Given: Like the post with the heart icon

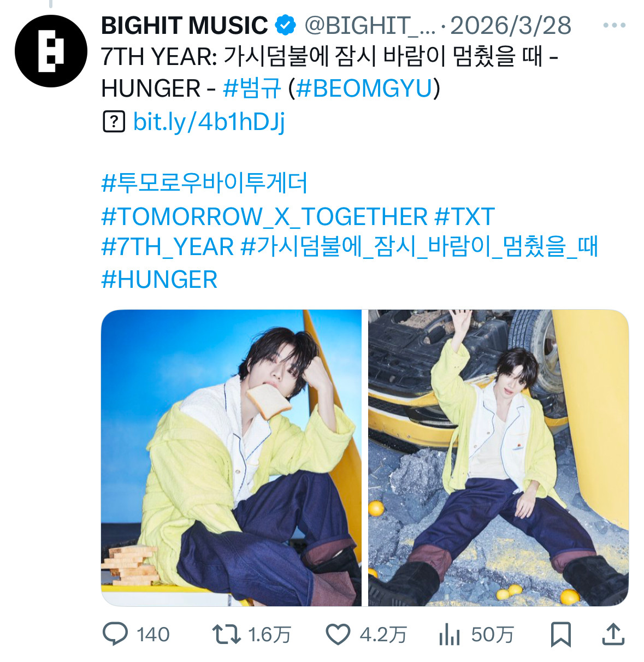Looking at the screenshot, I should [338, 634].
